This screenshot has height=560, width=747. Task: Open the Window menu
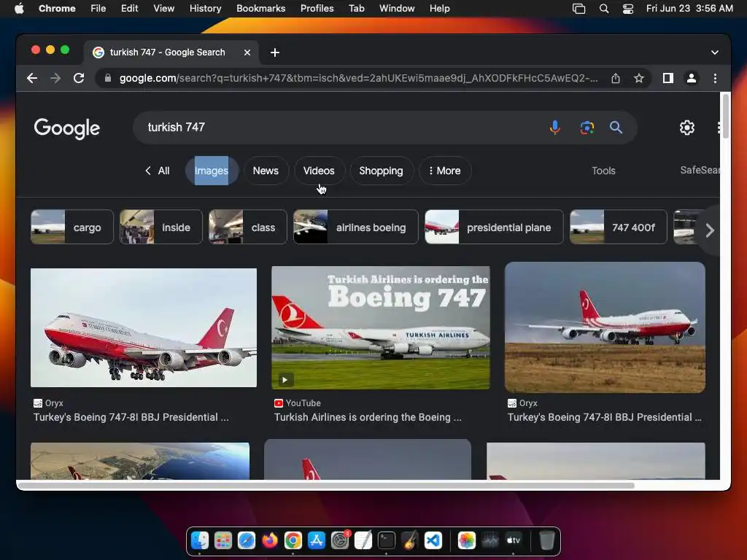pos(397,9)
